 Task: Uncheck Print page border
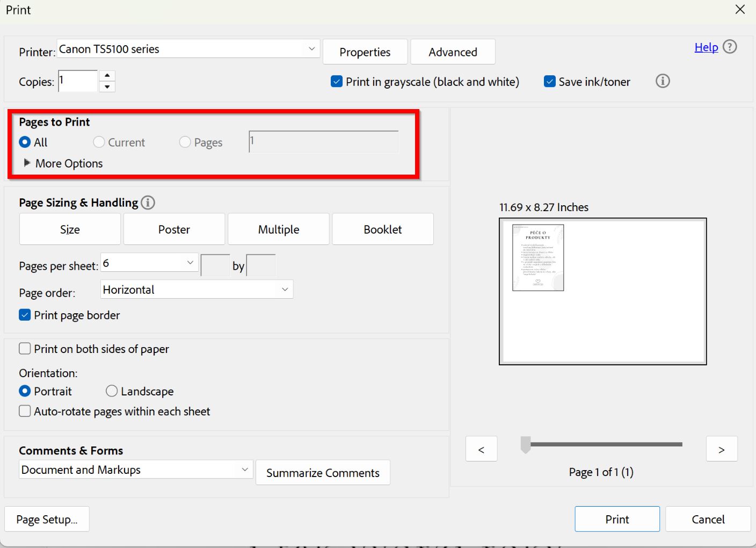[25, 315]
